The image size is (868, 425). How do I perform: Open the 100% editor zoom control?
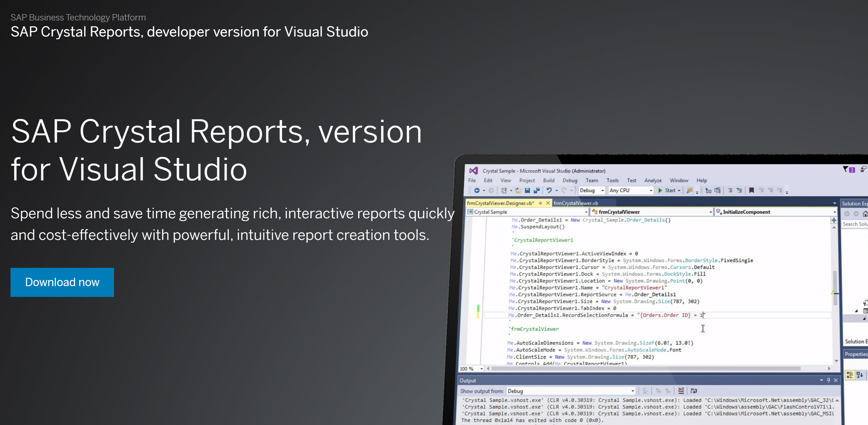pos(471,369)
